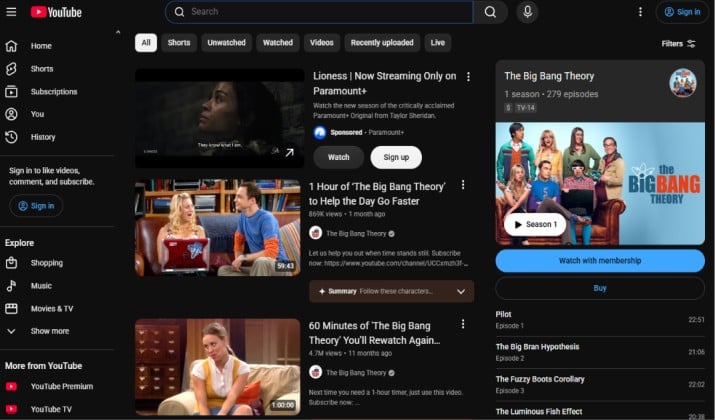
Task: Open the Lioness ad thumbnail
Action: [x=219, y=119]
